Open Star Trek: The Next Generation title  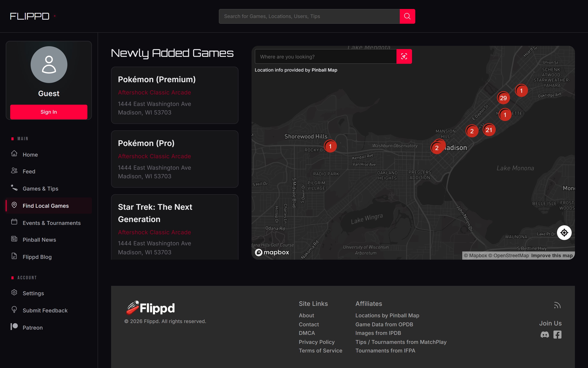[155, 213]
